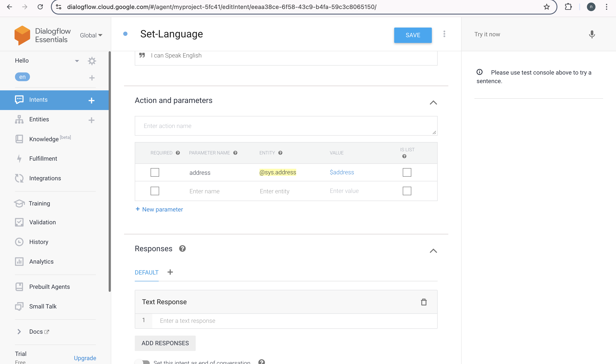Delete the Text Response block
Screen dimensions: 616x364
pos(424,302)
